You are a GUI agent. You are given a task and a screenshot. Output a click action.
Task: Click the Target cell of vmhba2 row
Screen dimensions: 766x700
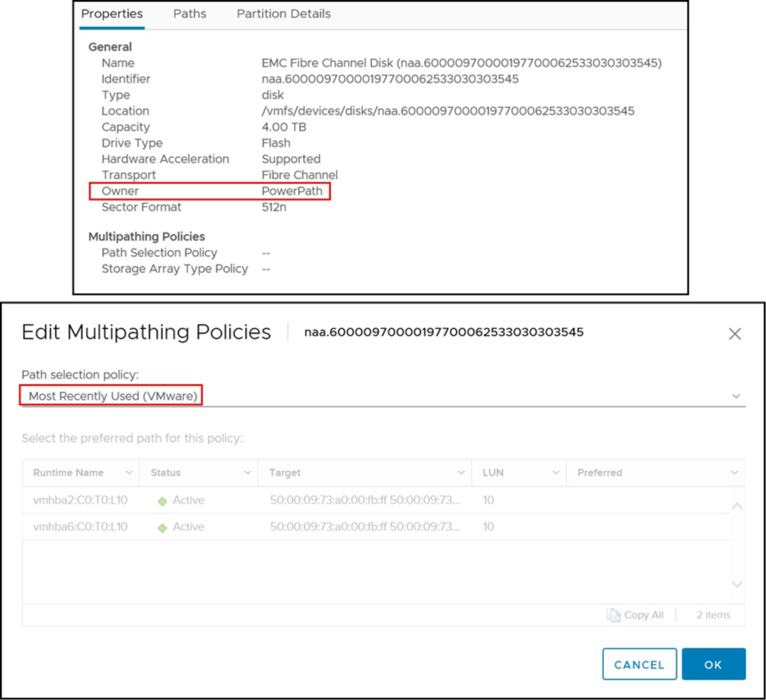coord(365,500)
